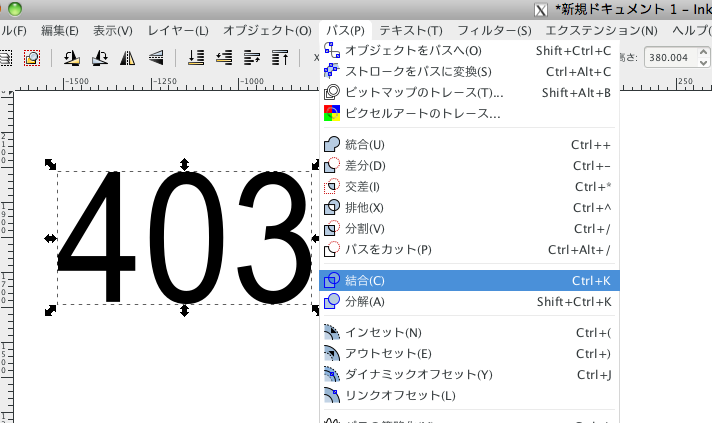
Task: Raise the selection to the top
Action: point(281,58)
